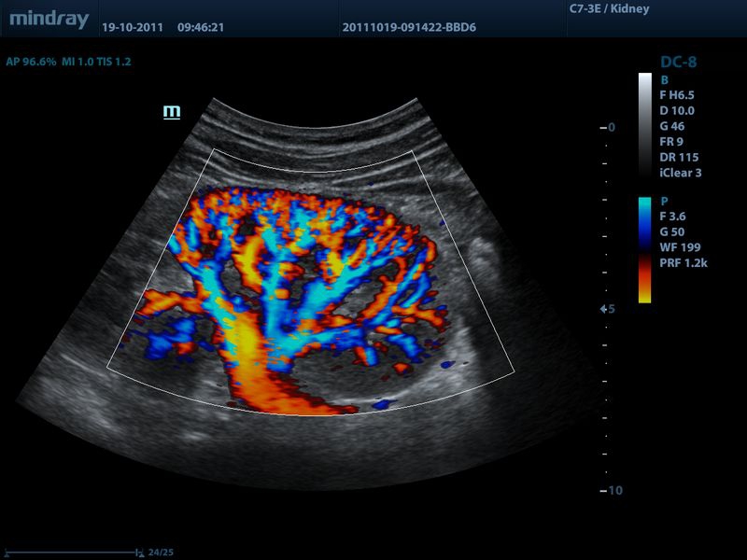
Task: Select the C7-3E / Kidney preset label
Action: tap(609, 9)
